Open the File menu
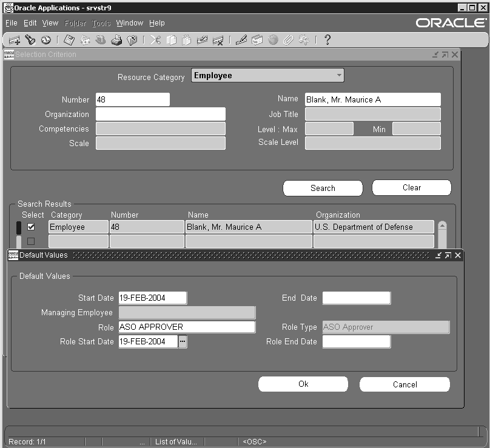Viewport: 490px width, 448px height. click(x=12, y=23)
